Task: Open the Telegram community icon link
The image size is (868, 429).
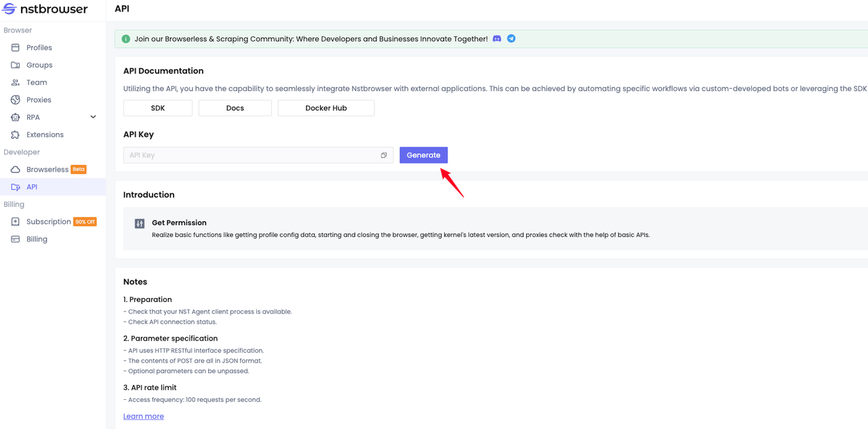Action: (511, 39)
